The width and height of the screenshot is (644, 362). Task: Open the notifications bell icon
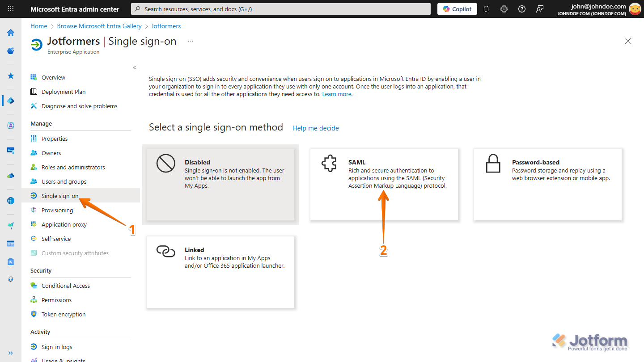(486, 9)
